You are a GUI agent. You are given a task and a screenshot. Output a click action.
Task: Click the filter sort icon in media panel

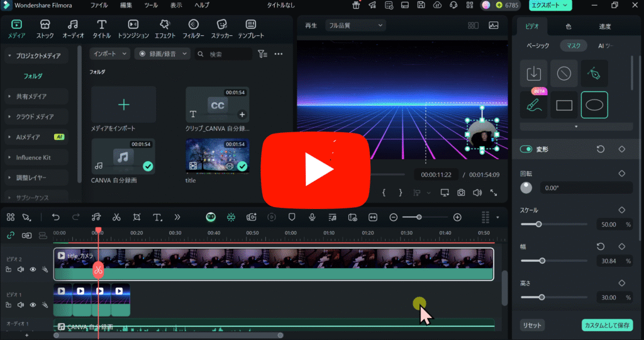point(262,54)
